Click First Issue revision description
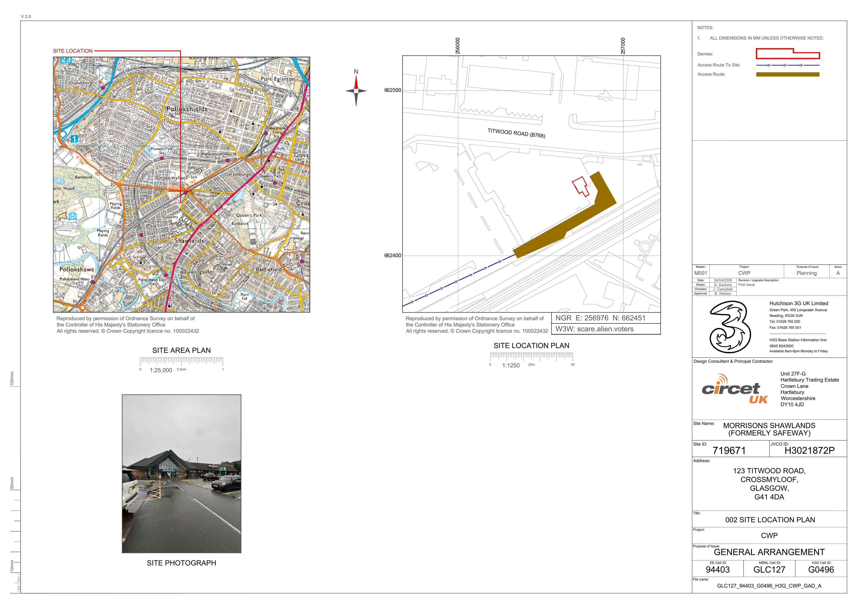868x614 pixels. click(746, 285)
